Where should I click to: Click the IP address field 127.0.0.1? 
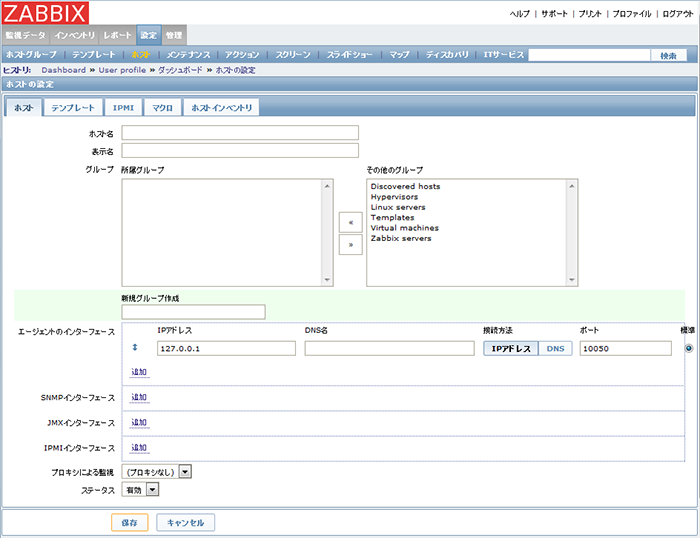[x=226, y=349]
